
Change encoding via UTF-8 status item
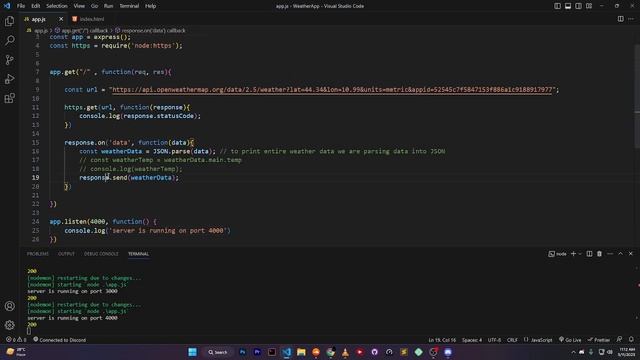pos(494,340)
